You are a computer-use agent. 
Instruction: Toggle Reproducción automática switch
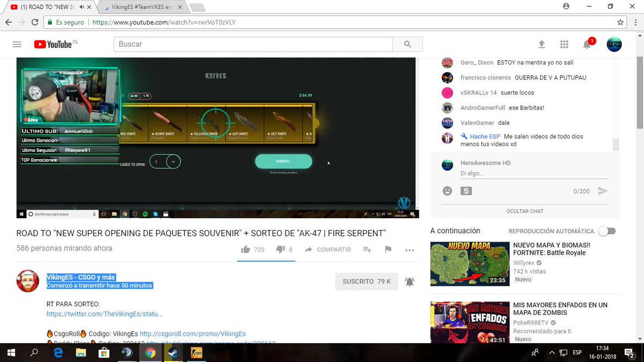[608, 231]
